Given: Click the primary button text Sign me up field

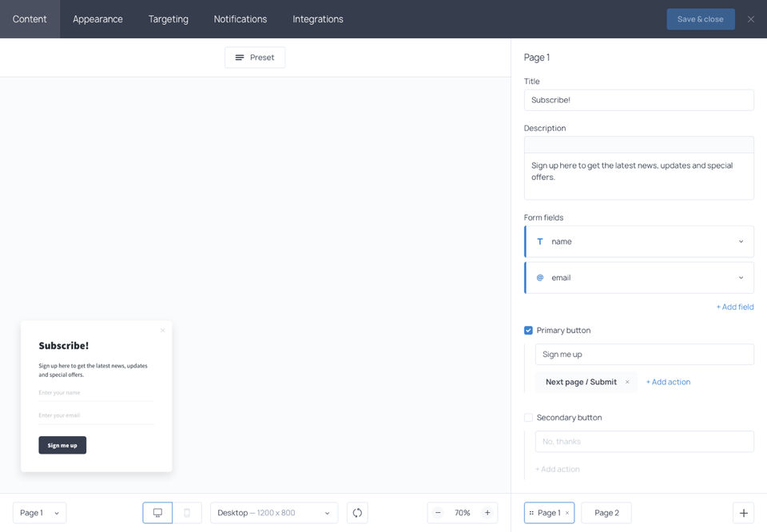Looking at the screenshot, I should [x=644, y=355].
